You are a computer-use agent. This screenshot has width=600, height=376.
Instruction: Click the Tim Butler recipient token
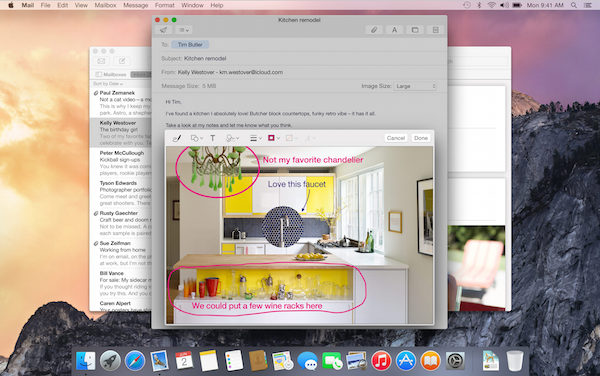click(x=190, y=45)
